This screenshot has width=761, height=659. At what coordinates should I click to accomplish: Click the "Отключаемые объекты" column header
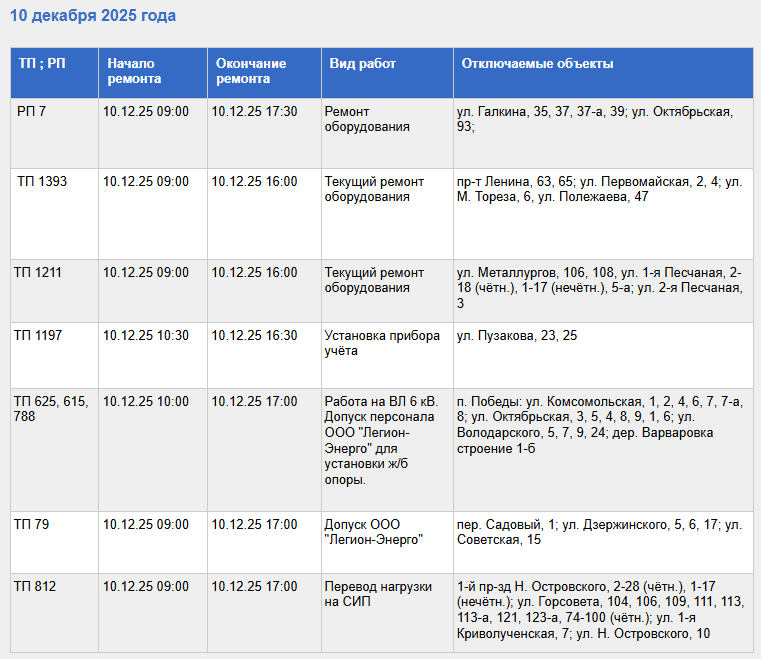tap(537, 64)
